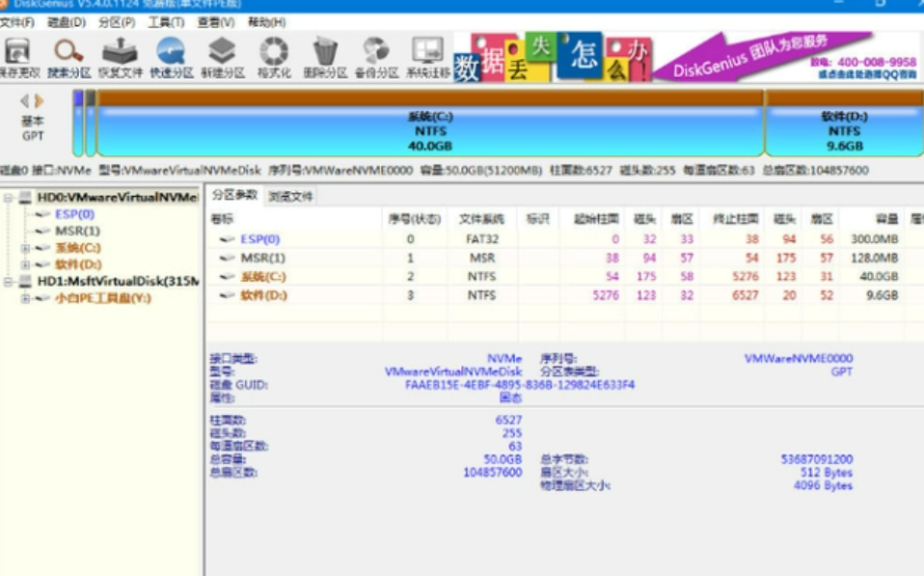Click the 512 Bytes sector size value
This screenshot has height=576, width=924.
(x=827, y=473)
